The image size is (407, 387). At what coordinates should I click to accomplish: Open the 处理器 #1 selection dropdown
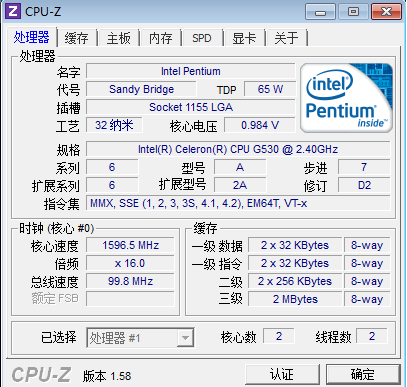140,338
